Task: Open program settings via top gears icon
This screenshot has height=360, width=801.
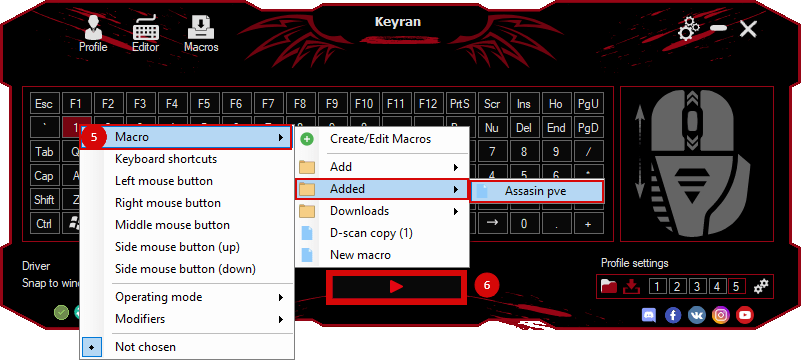Action: pyautogui.click(x=689, y=29)
